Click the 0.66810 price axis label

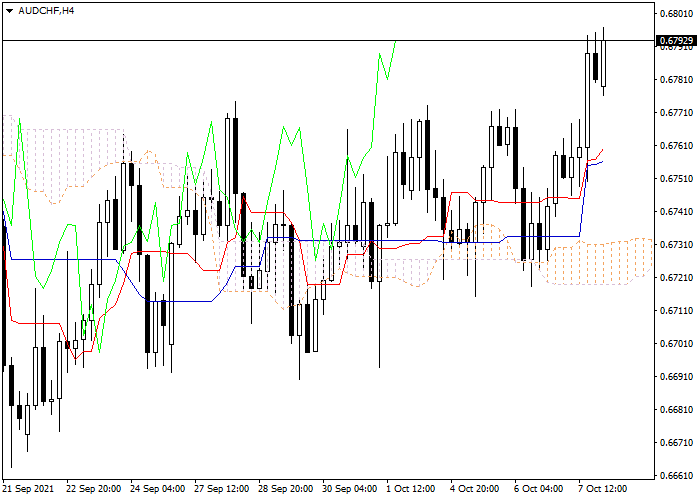(x=676, y=410)
